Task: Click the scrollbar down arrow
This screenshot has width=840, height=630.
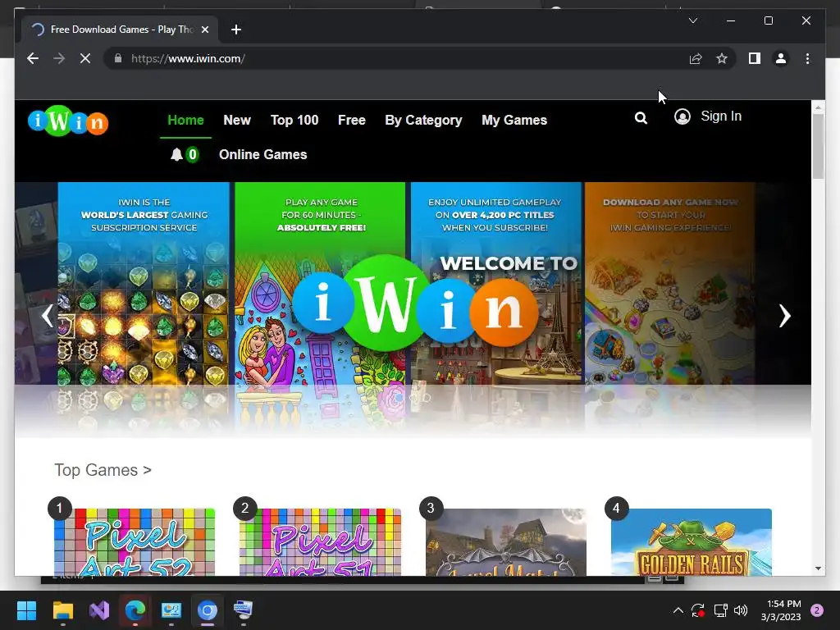Action: (x=818, y=568)
